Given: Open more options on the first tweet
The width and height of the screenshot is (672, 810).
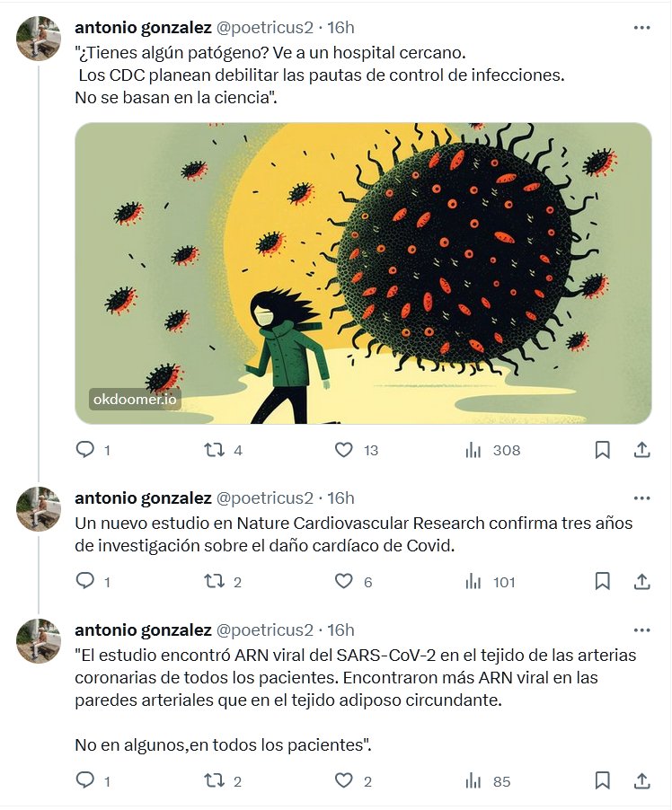Looking at the screenshot, I should tap(641, 28).
